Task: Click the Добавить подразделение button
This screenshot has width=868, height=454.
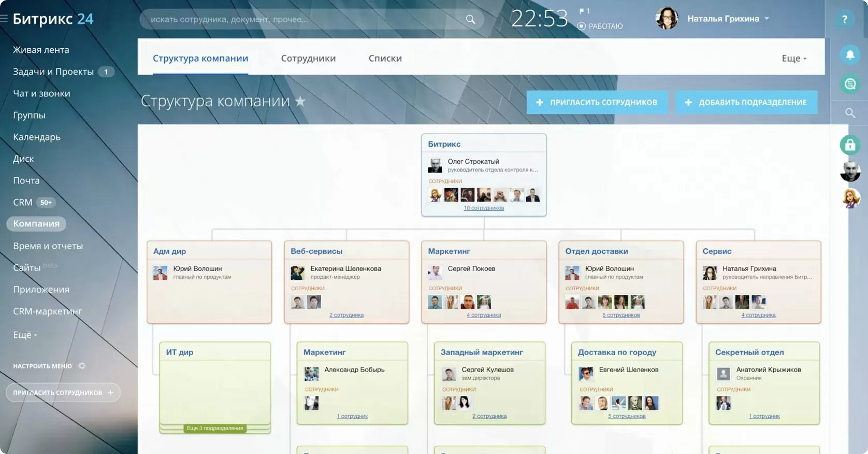Action: (746, 102)
